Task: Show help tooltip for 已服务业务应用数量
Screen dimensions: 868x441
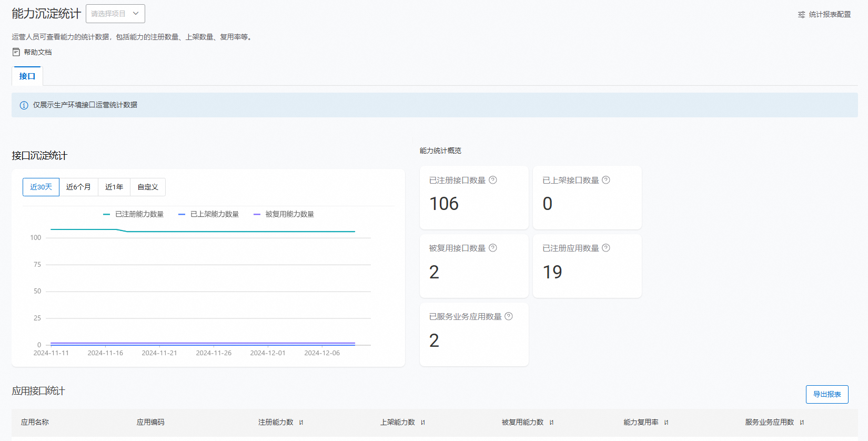Action: [x=509, y=316]
